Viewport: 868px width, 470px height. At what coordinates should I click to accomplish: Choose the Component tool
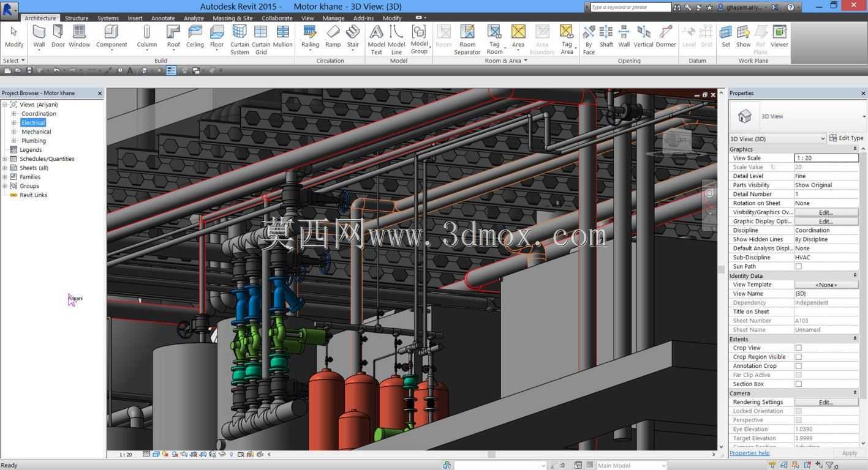click(111, 37)
